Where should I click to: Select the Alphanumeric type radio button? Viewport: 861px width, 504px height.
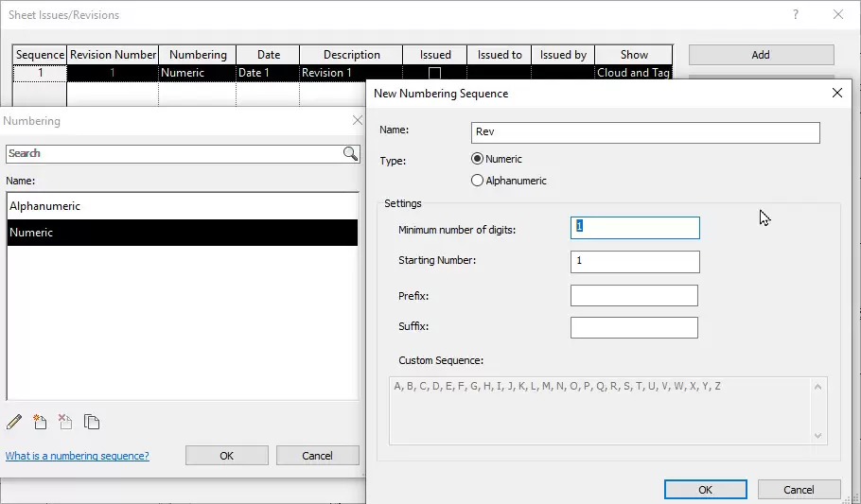tap(478, 181)
